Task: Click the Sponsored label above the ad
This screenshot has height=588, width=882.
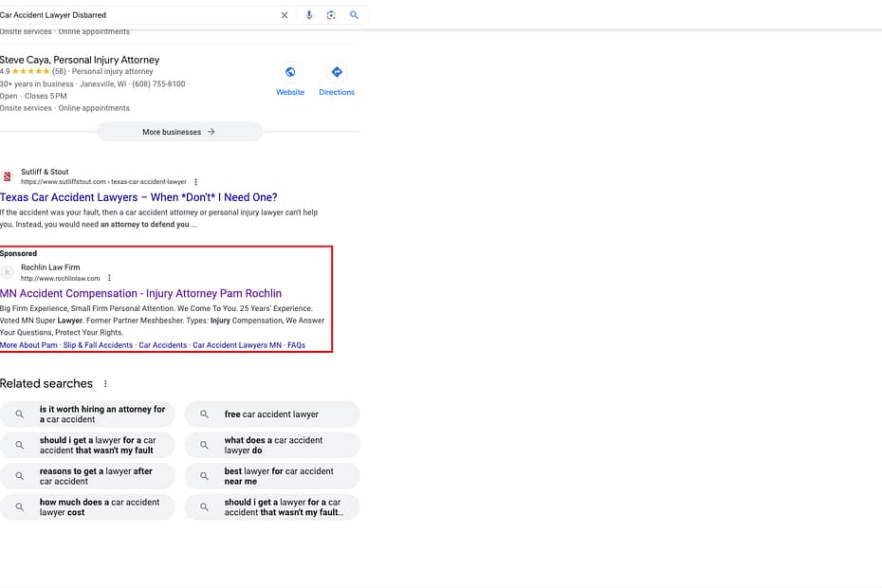Action: click(18, 254)
